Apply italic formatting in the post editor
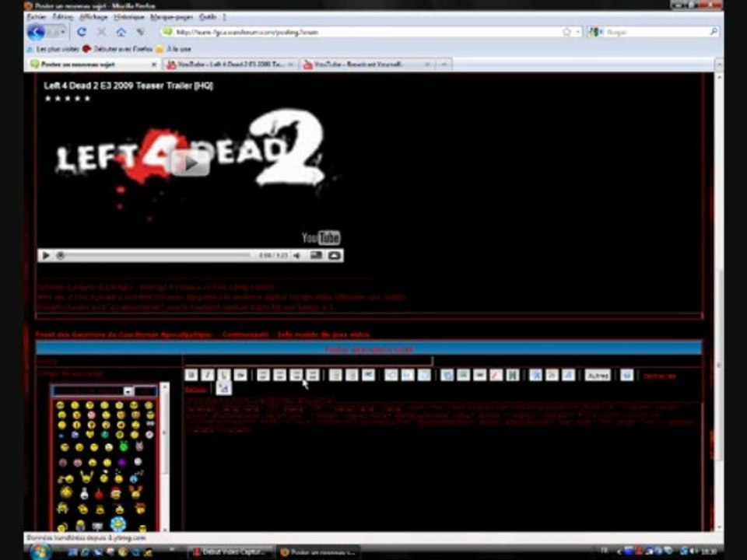This screenshot has height=560, width=747. coord(207,375)
